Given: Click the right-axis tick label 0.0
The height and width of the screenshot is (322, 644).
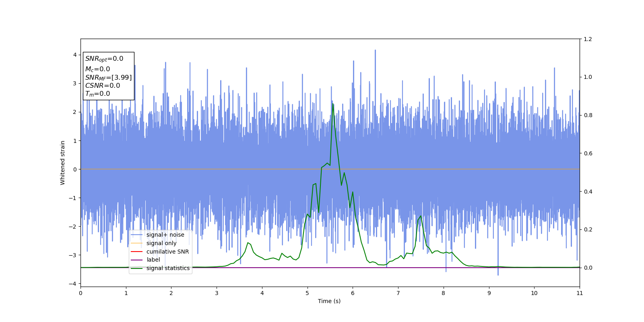Looking at the screenshot, I should coord(588,268).
